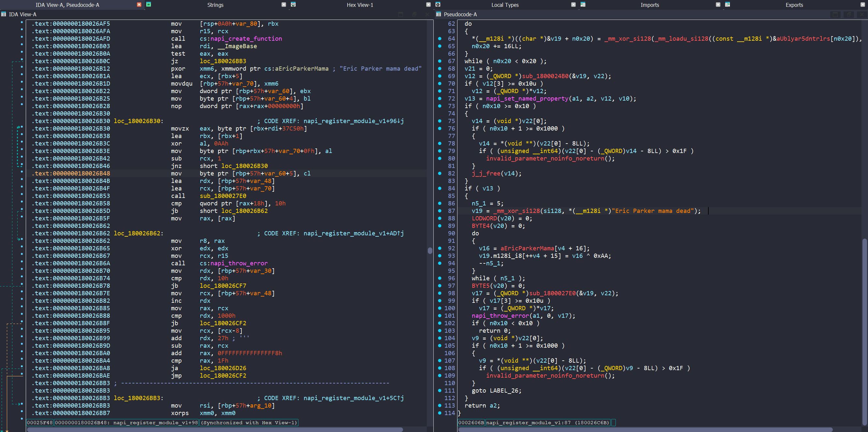Open the Imports tab
This screenshot has height=432, width=868.
tap(649, 5)
